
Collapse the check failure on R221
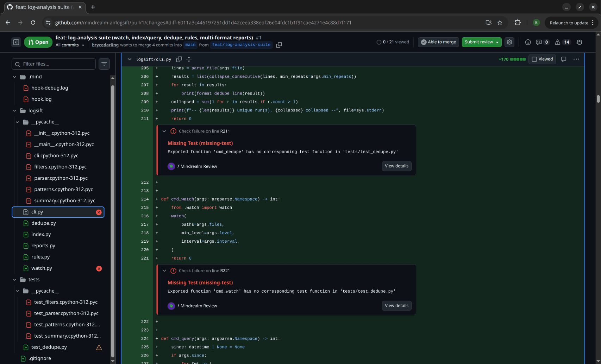164,271
